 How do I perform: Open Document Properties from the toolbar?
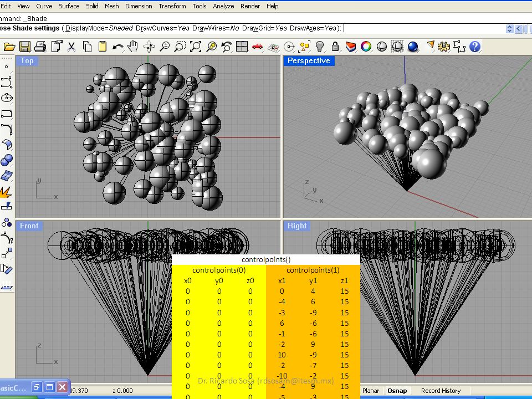pos(57,47)
